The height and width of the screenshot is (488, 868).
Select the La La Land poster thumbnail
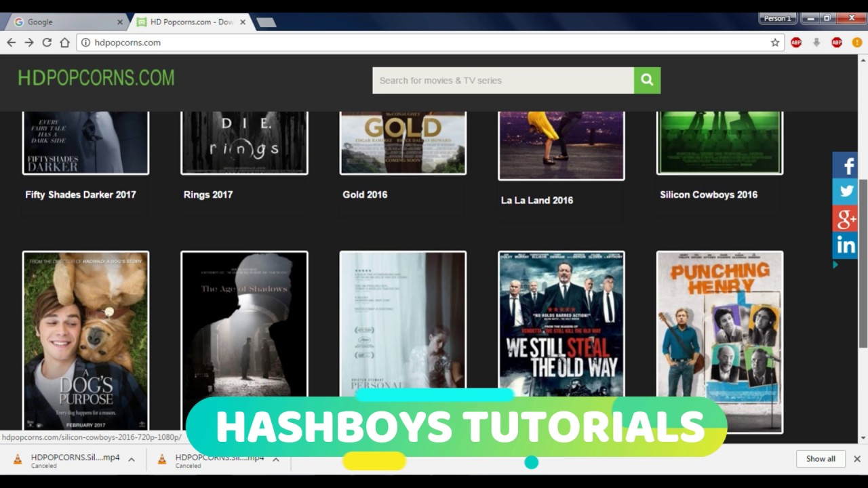click(561, 146)
